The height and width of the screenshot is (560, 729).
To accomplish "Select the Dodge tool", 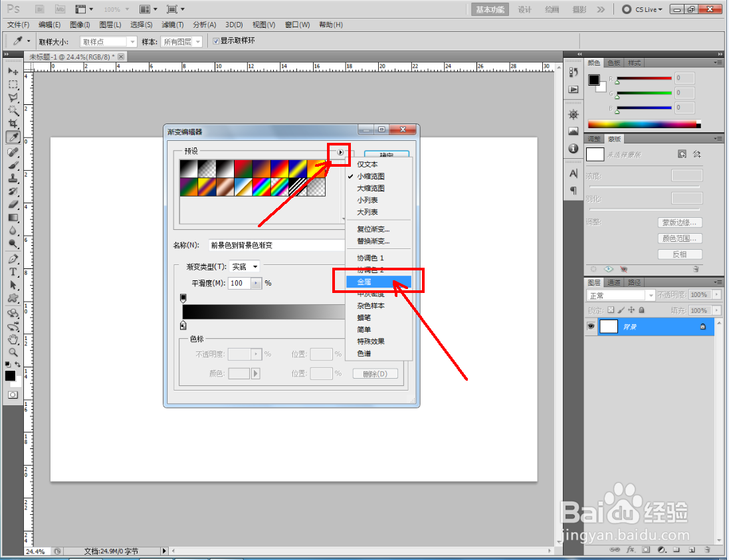I will click(13, 244).
